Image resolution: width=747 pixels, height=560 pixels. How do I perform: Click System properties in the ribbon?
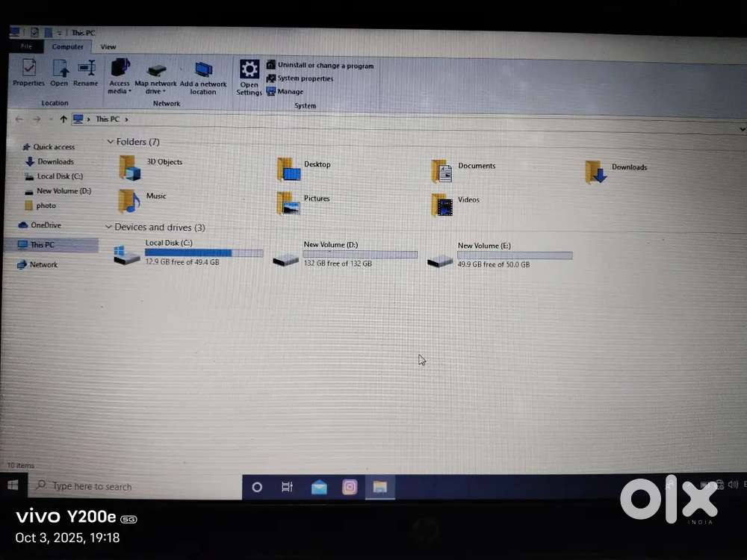pos(305,78)
